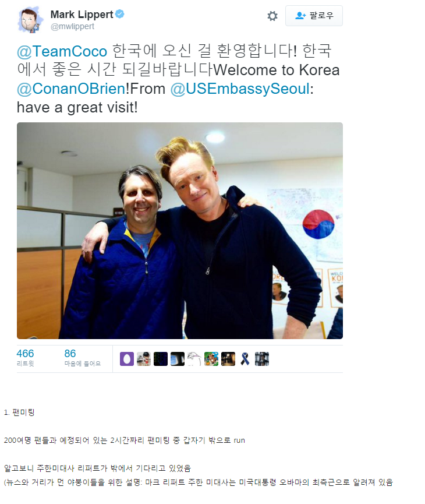Screen dimensions: 425x504
Task: Open the @ConanOBrien mention link
Action: pos(71,89)
